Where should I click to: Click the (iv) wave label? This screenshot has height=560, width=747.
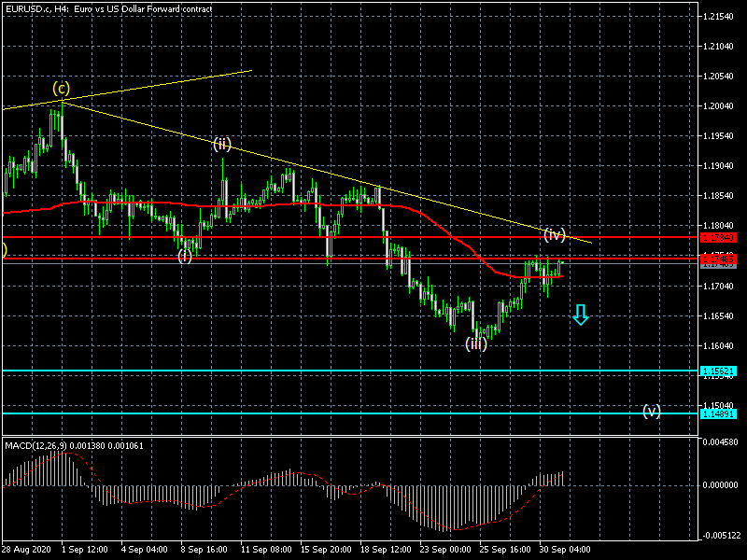tap(555, 234)
